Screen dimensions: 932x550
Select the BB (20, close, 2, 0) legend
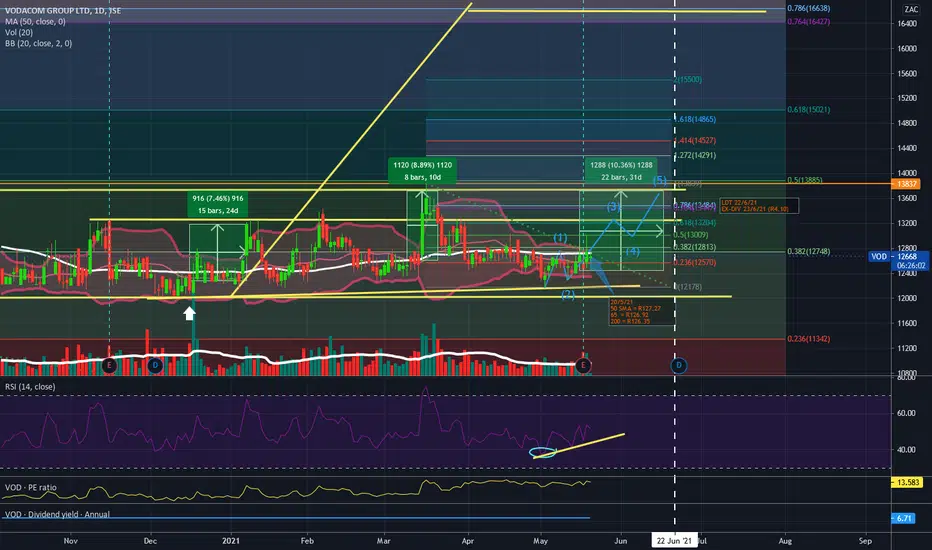[39, 43]
